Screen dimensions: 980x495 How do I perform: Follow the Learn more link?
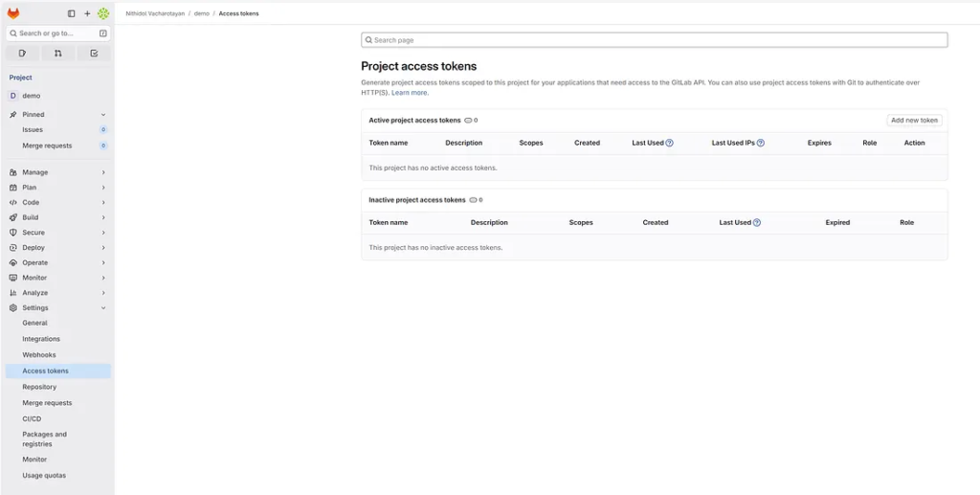click(410, 93)
